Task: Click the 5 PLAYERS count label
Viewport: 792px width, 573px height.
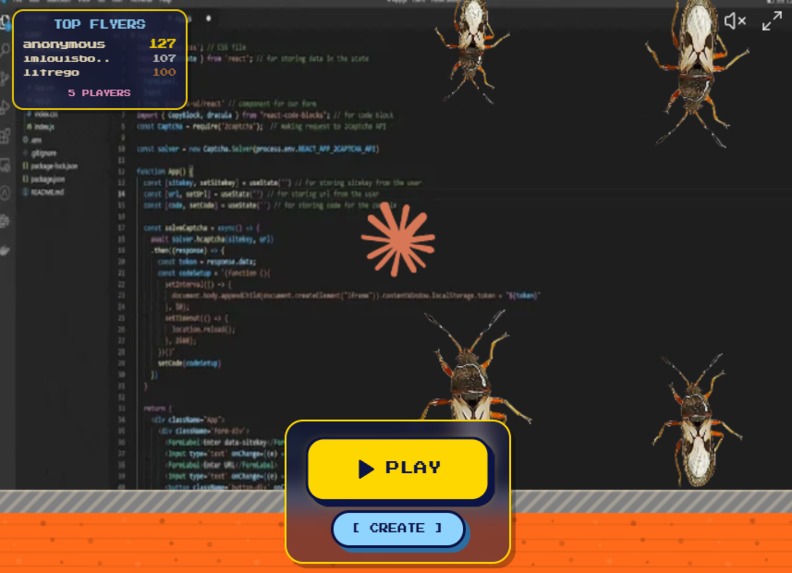Action: (99, 93)
